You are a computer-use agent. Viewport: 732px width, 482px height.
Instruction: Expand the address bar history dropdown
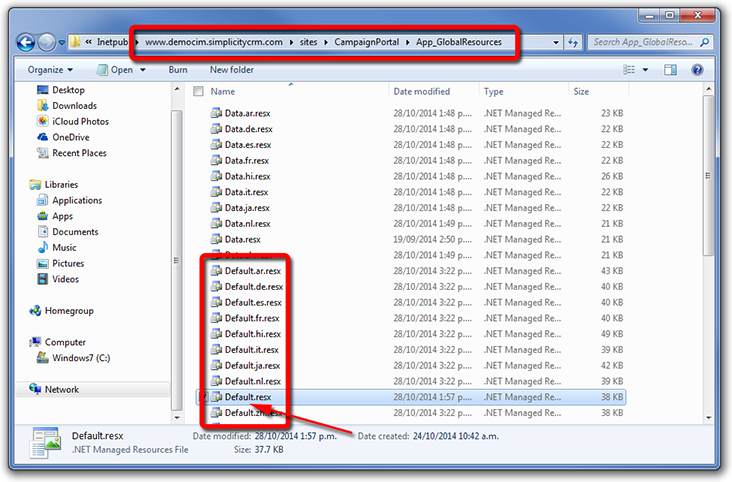pos(556,43)
